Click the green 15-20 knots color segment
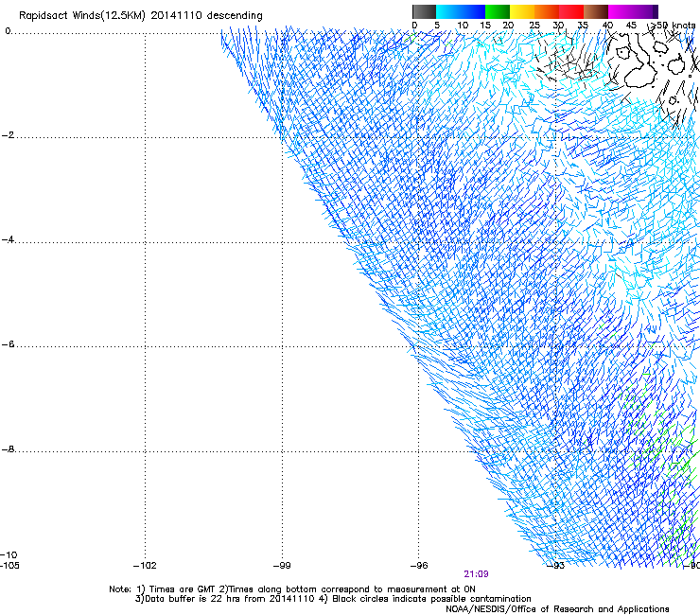Image resolution: width=700 pixels, height=615 pixels. (498, 11)
